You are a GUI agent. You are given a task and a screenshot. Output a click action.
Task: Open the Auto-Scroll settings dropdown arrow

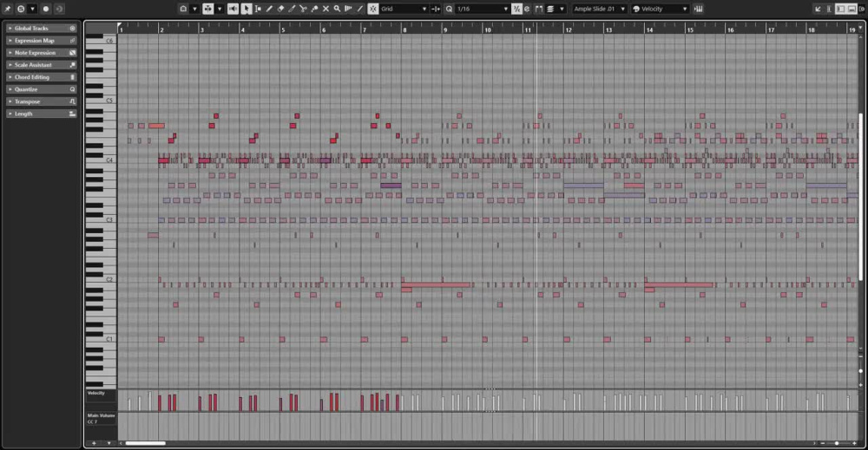[220, 9]
